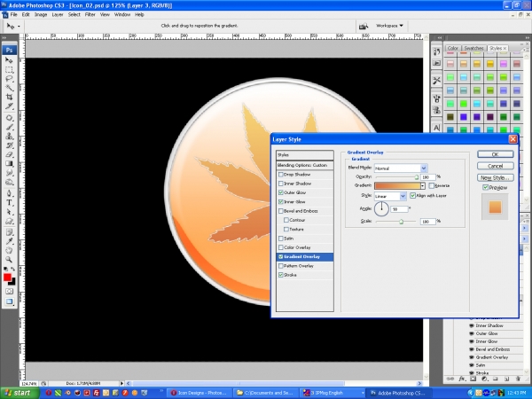Open the Edit menu
Image resolution: width=532 pixels, height=399 pixels.
(x=26, y=14)
